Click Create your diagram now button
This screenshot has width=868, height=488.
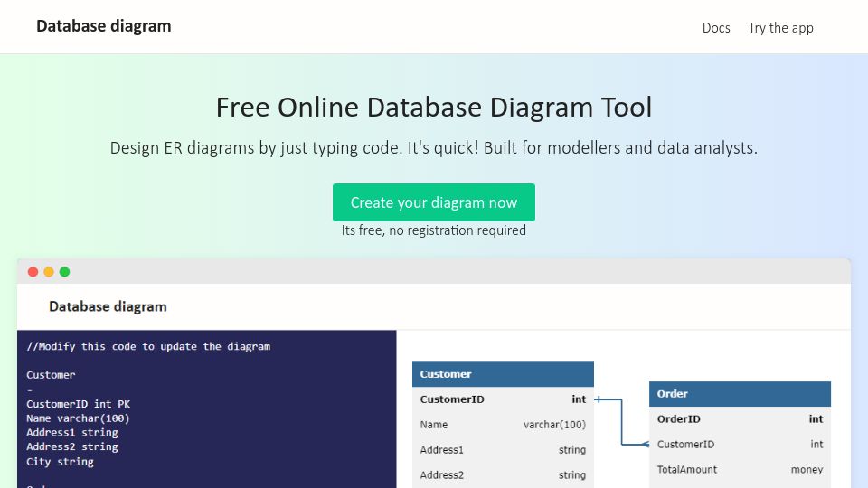click(x=433, y=202)
